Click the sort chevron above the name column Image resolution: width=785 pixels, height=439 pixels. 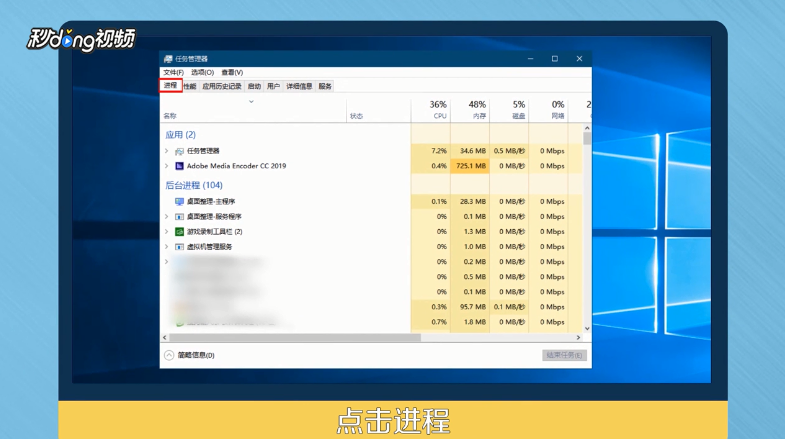(x=251, y=102)
